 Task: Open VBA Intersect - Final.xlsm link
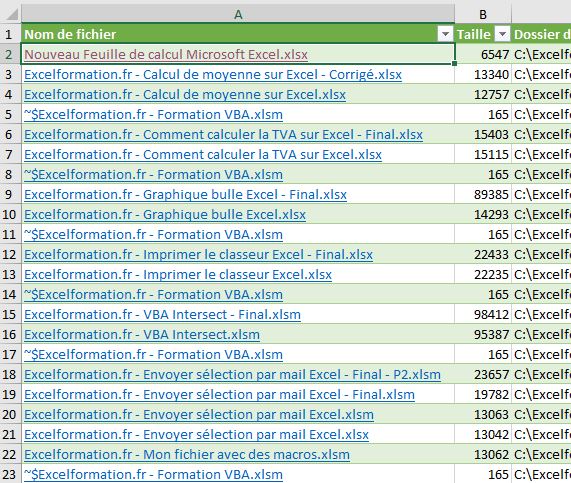(x=162, y=315)
